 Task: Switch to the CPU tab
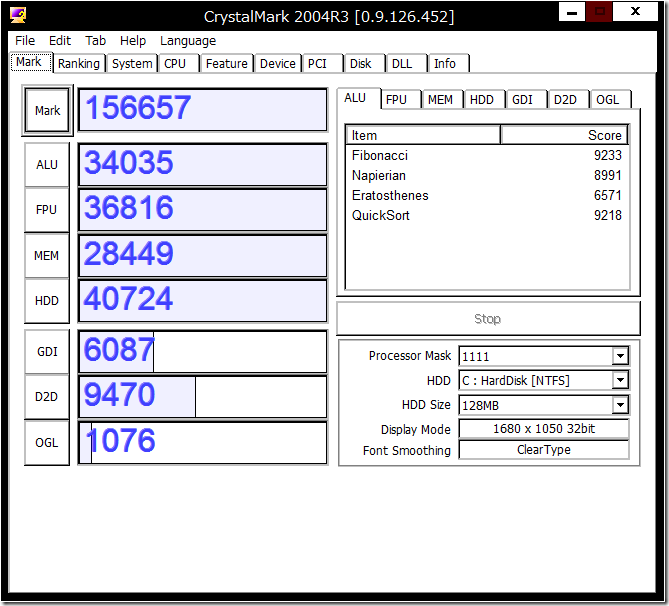tap(178, 64)
